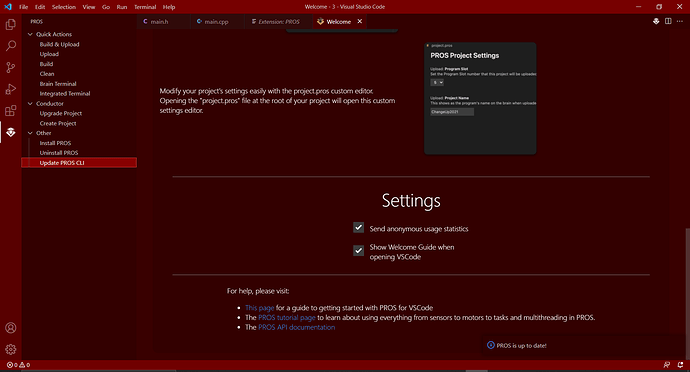Open the Run menu
The height and width of the screenshot is (372, 690).
coord(122,7)
